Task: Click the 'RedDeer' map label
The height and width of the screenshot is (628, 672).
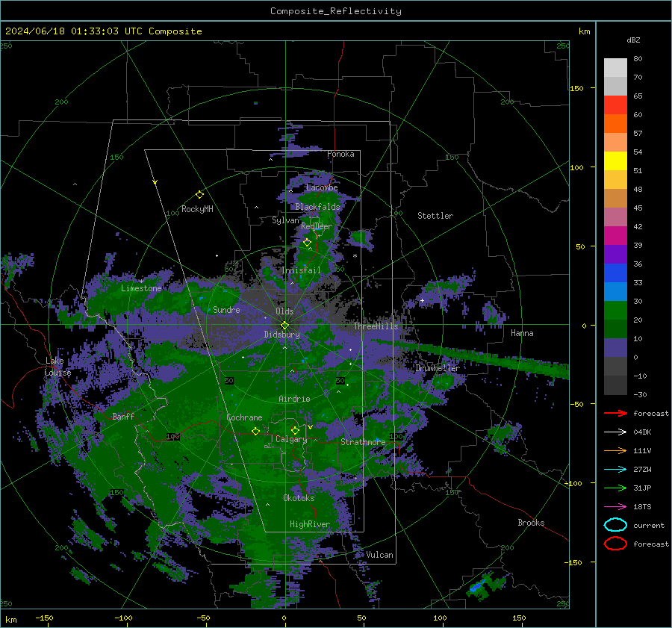Action: [x=317, y=226]
